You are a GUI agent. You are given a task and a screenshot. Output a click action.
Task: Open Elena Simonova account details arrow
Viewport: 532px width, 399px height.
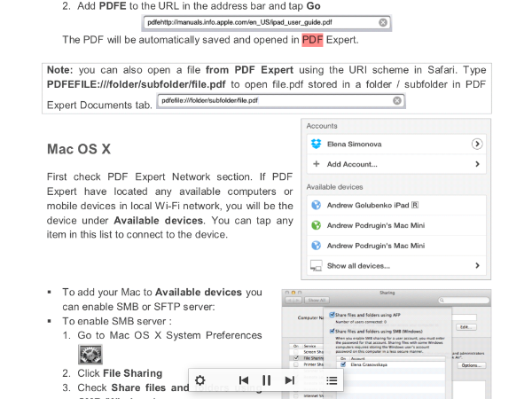[x=477, y=144]
